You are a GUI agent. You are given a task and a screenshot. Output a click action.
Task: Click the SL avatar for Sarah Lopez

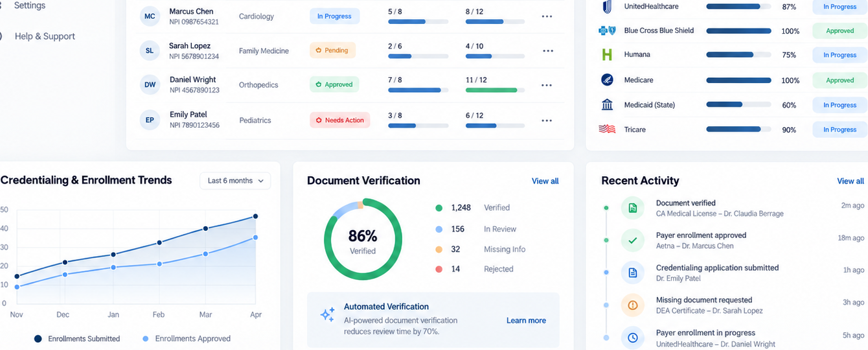[x=150, y=51]
